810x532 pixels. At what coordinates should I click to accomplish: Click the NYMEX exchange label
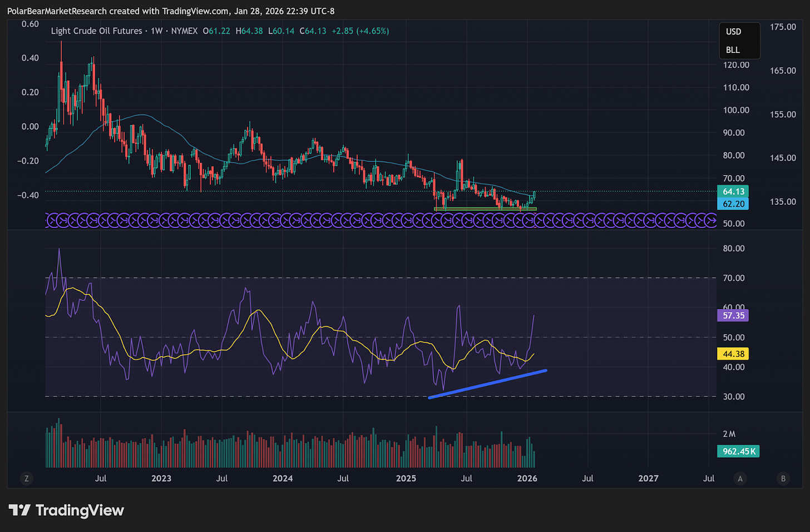(x=184, y=31)
